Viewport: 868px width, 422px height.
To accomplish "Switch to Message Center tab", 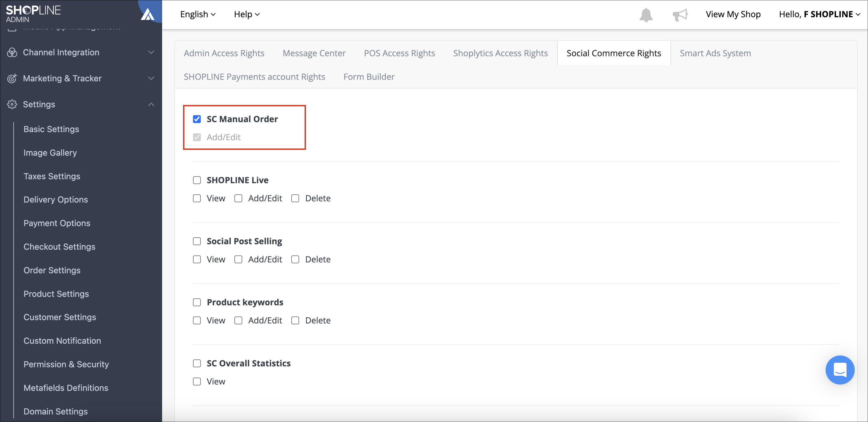I will [x=314, y=53].
